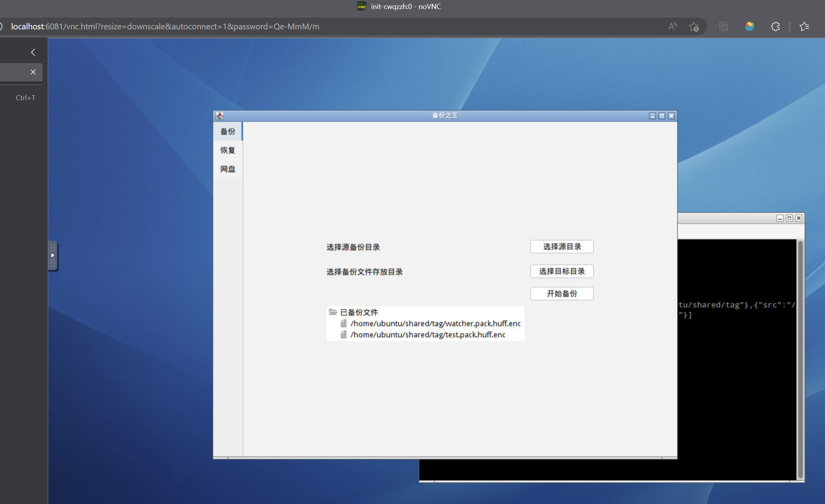Image resolution: width=825 pixels, height=504 pixels.
Task: Open the 恢复 tab
Action: (x=228, y=150)
